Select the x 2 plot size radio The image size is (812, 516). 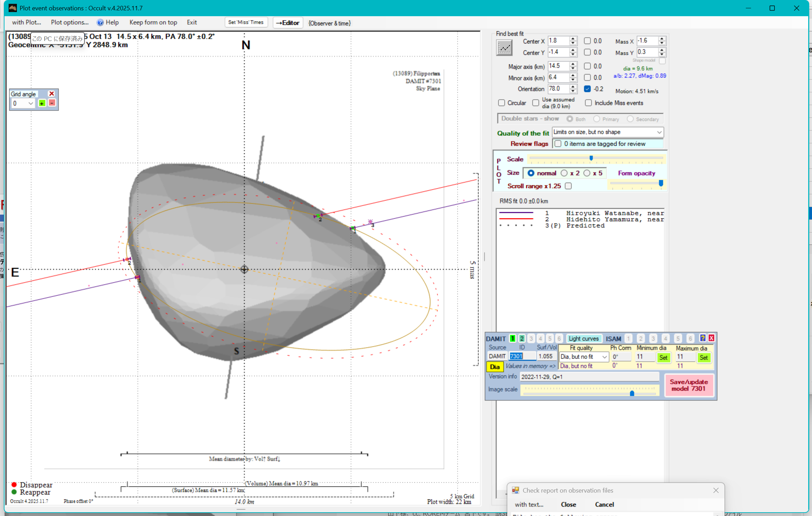(564, 173)
